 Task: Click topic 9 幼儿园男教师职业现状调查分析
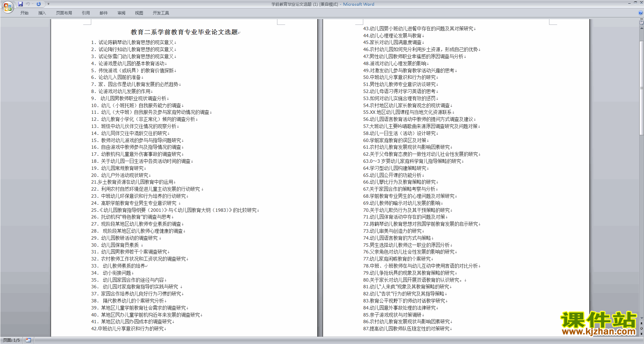tap(129, 98)
